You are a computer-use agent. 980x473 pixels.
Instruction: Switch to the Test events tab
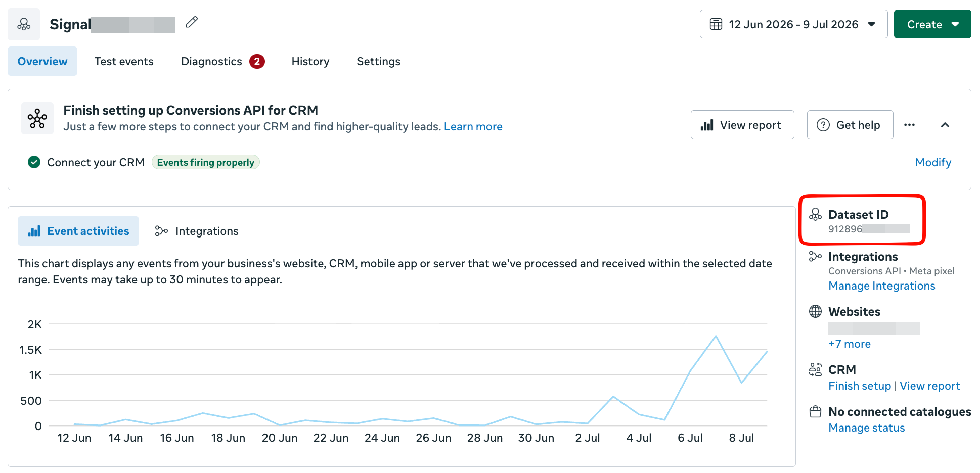click(x=124, y=61)
